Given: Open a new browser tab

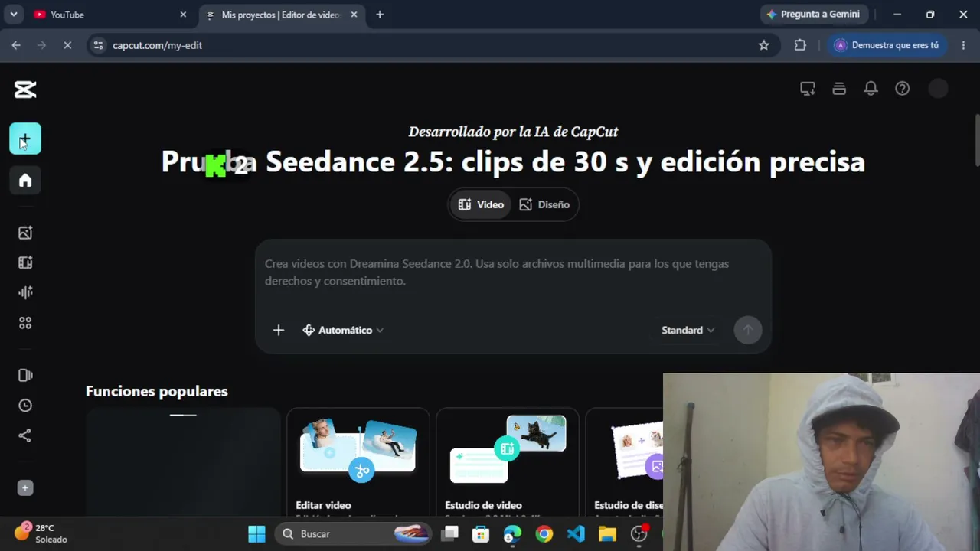Looking at the screenshot, I should 380,15.
